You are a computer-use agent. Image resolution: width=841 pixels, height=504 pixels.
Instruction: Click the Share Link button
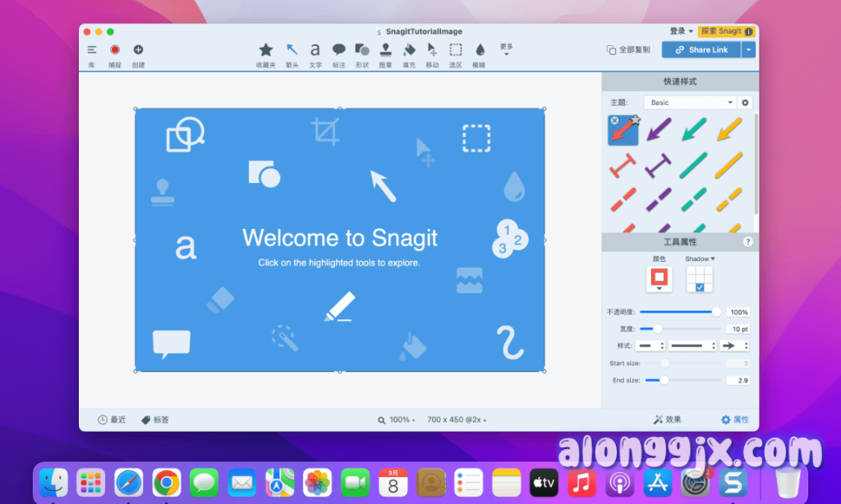point(701,50)
